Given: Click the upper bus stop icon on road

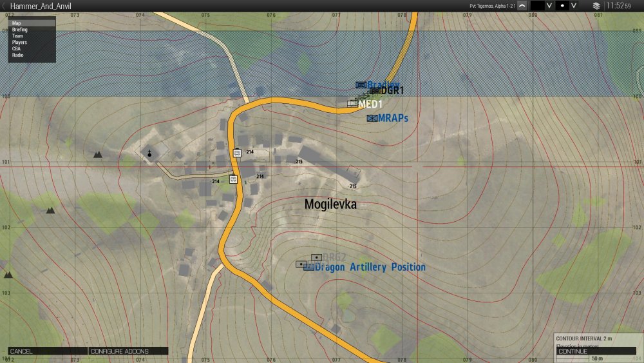Looking at the screenshot, I should (236, 152).
